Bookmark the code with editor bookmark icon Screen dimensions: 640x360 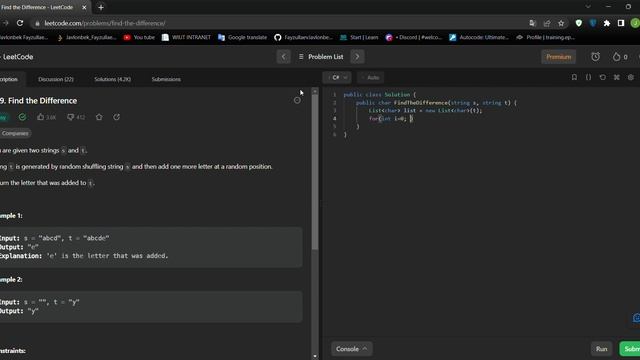[574, 77]
